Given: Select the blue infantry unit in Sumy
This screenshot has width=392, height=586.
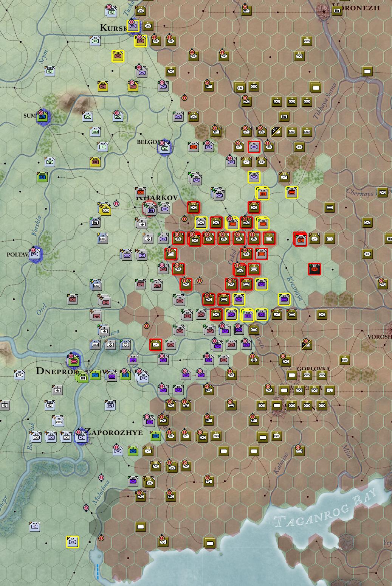Looking at the screenshot, I should click(42, 117).
